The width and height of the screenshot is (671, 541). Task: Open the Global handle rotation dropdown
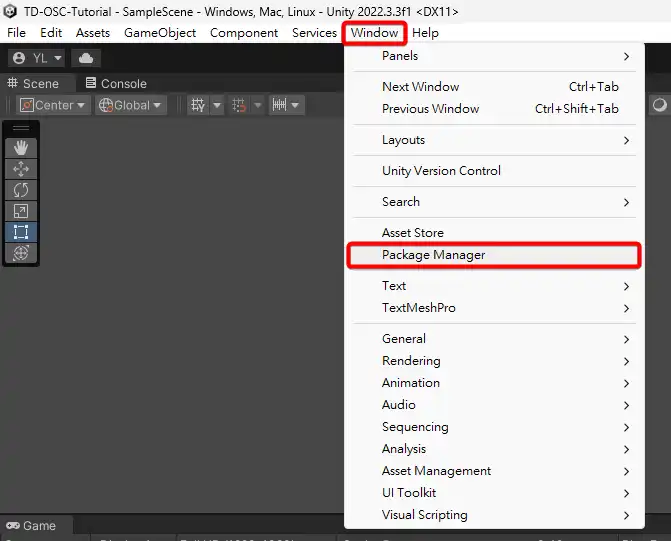(130, 105)
